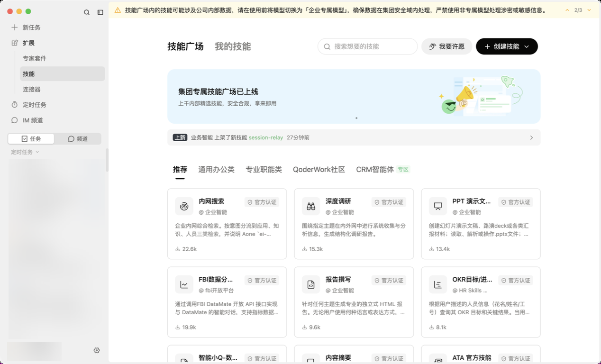Click the sidebar search magnifier icon
This screenshot has height=364, width=601.
coord(87,12)
